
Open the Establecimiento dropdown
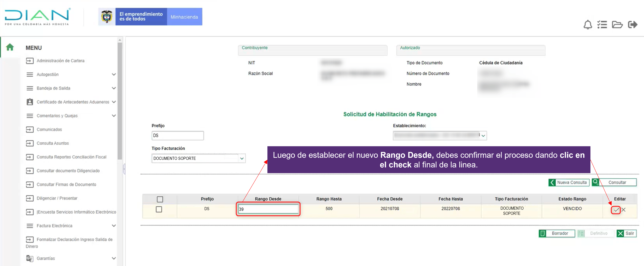[x=483, y=136]
